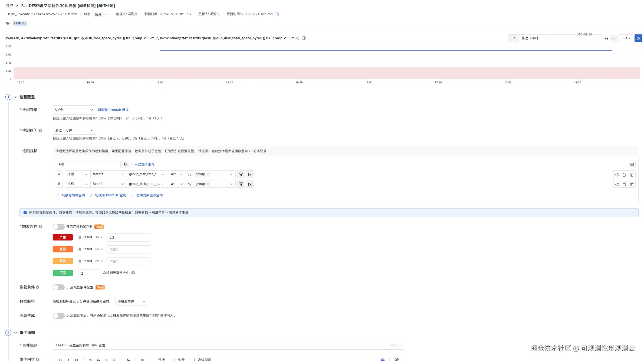Duplicate query row A
The width and height of the screenshot is (644, 361).
point(624,175)
